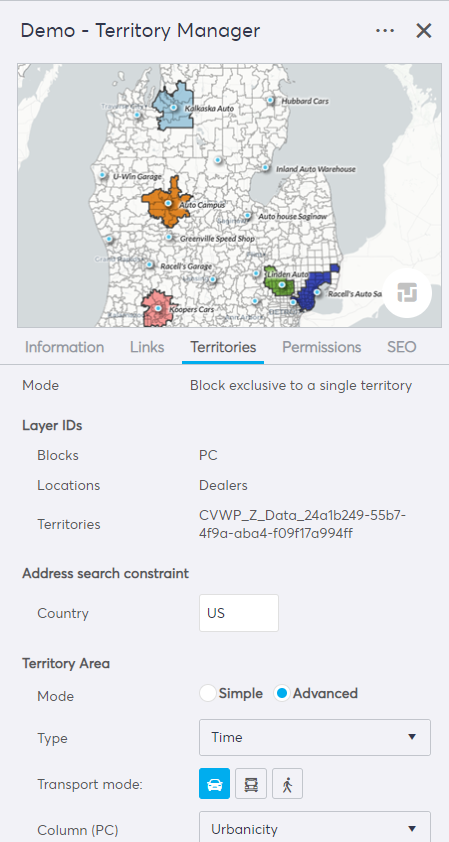Screen dimensions: 449x842
Task: Click Auto Campus dealer marker
Action: coord(168,204)
